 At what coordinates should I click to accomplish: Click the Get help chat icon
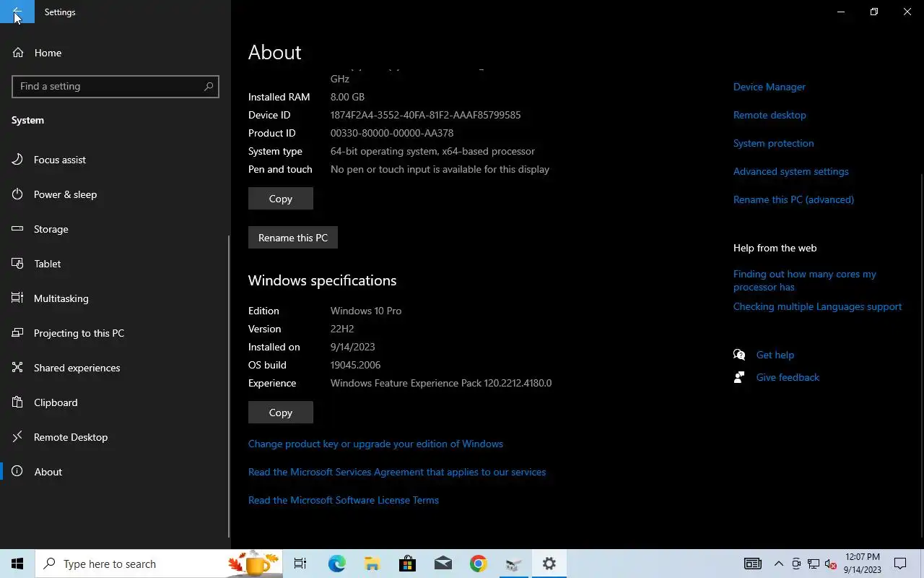click(739, 355)
